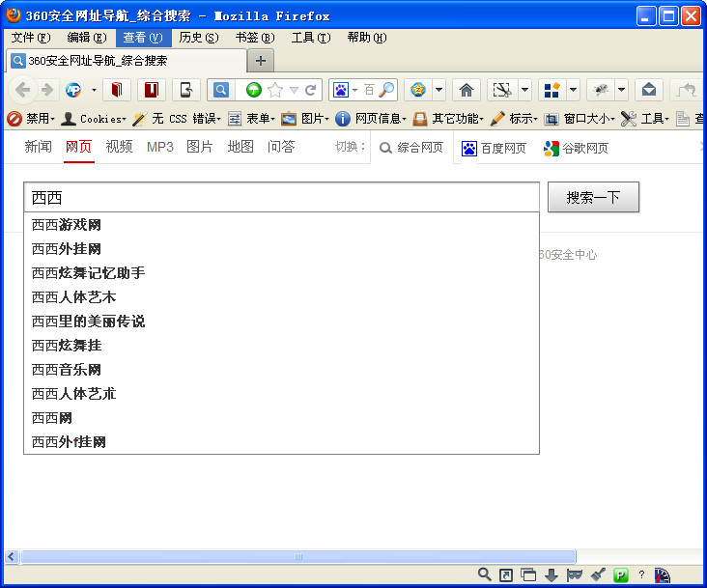Screen dimensions: 707x588
Task: Switch engine to 百度网页
Action: 494,149
